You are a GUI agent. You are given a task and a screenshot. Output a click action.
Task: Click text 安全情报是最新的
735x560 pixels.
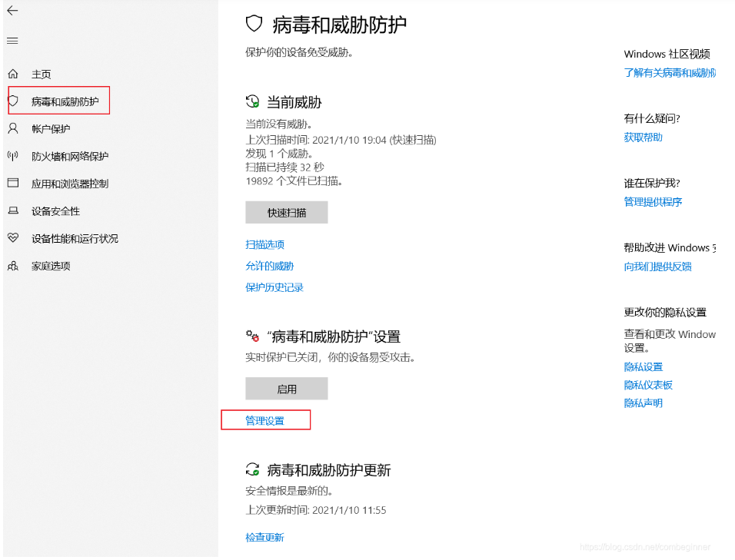(289, 491)
